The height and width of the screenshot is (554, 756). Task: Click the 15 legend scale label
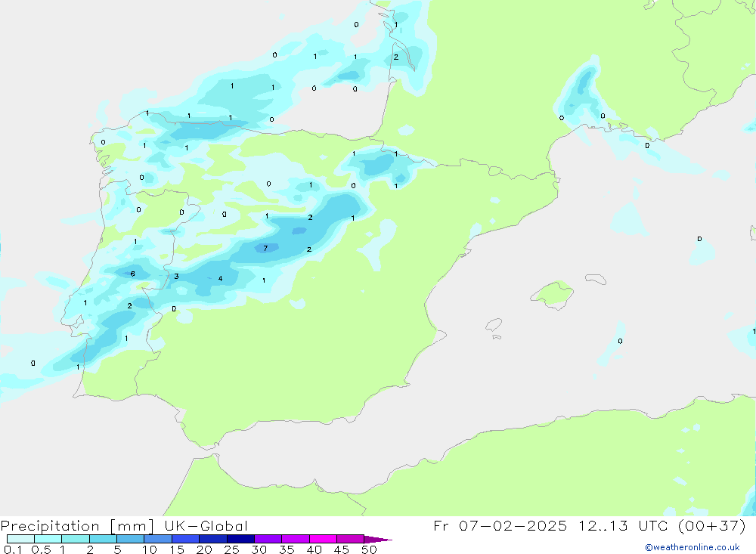[x=177, y=549]
